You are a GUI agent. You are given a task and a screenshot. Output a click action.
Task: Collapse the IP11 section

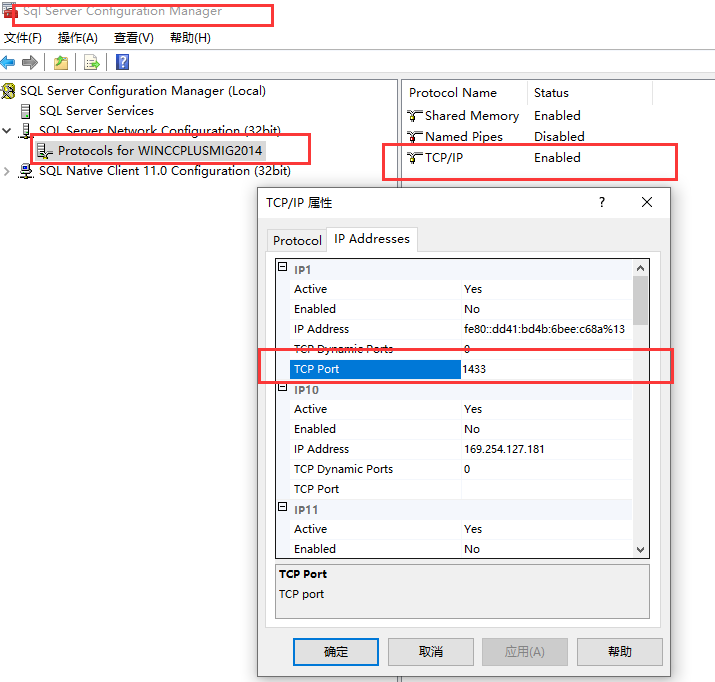pyautogui.click(x=283, y=506)
